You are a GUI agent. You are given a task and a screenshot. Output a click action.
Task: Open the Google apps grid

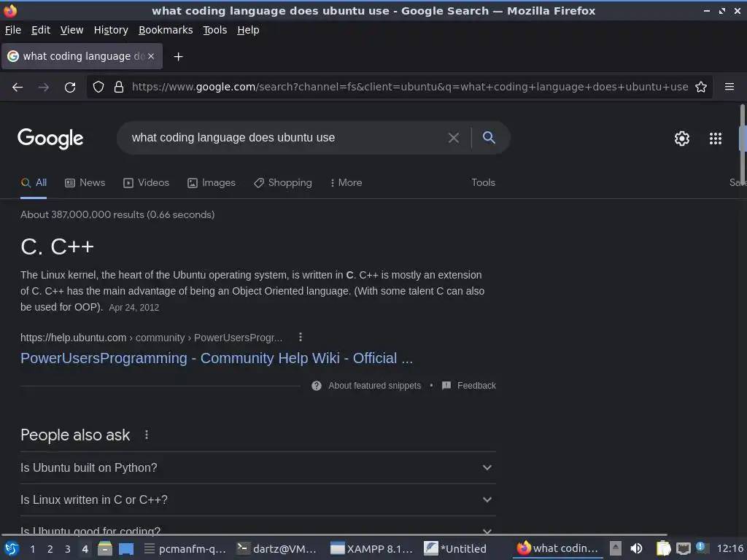pos(716,139)
